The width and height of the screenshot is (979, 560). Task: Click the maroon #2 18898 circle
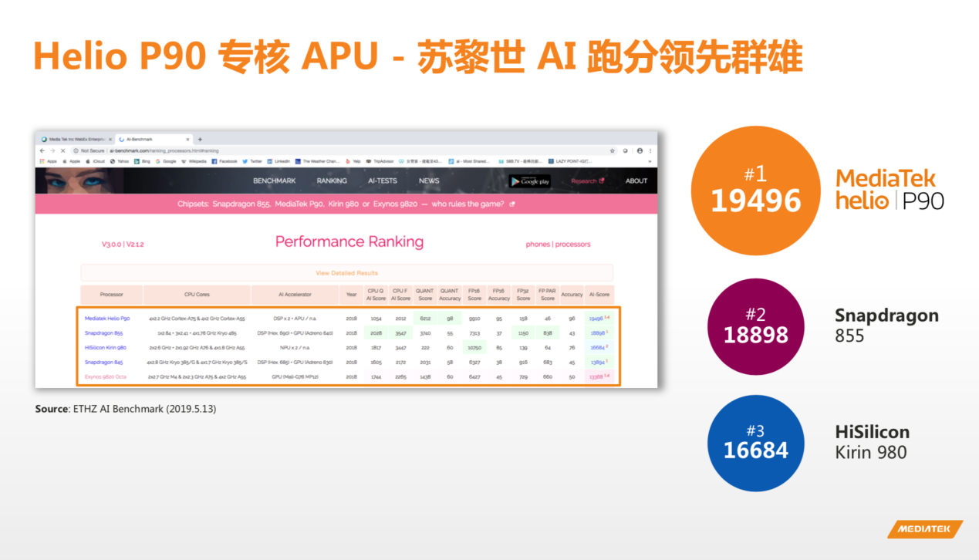[x=756, y=327]
